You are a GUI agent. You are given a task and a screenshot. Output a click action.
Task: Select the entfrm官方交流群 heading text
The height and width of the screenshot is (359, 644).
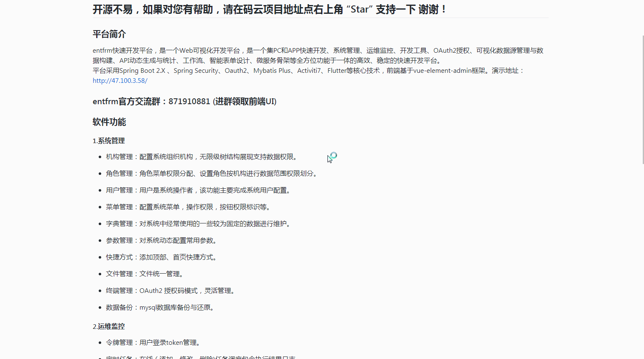pos(184,101)
